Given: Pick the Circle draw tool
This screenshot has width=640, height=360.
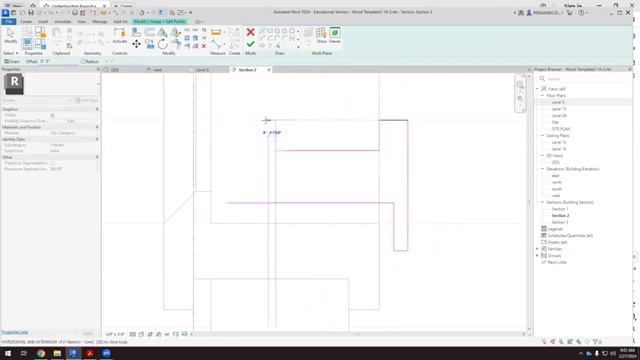Looking at the screenshot, I should (x=292, y=31).
